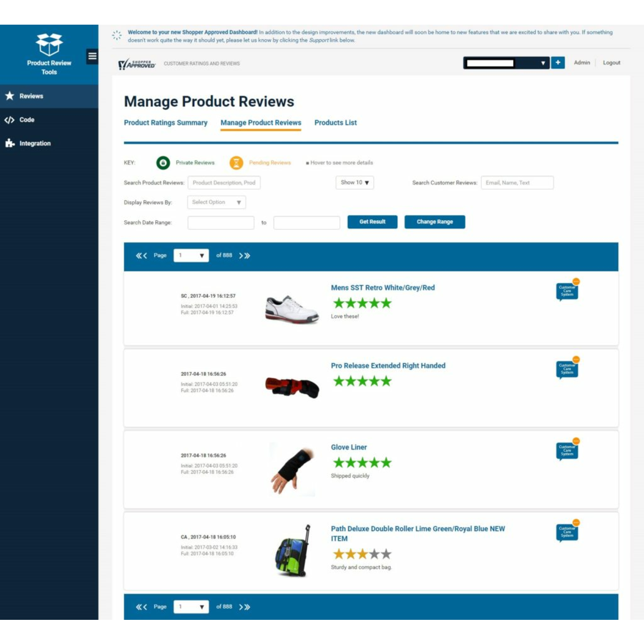Open the page number dropdown
Viewport: 644px width, 644px height.
click(191, 255)
